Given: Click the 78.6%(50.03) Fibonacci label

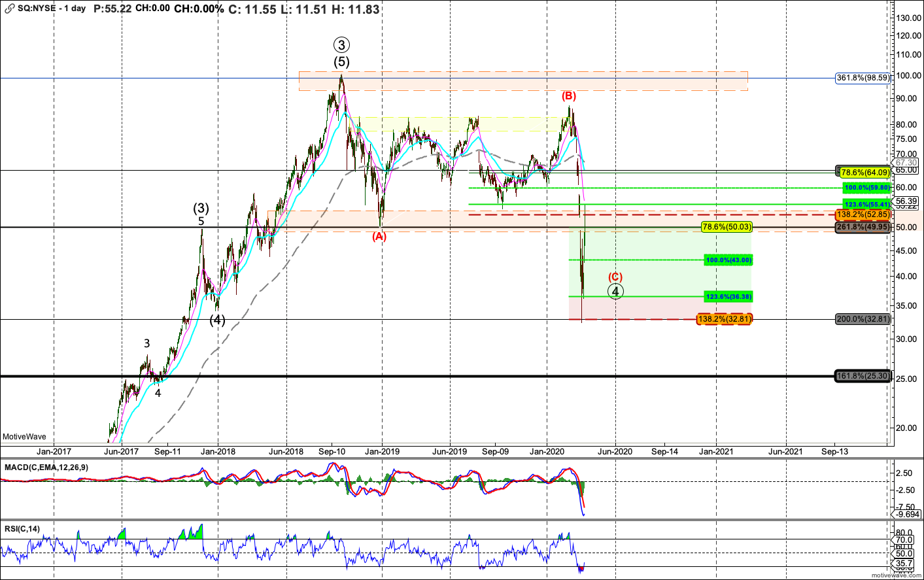Looking at the screenshot, I should click(x=727, y=227).
